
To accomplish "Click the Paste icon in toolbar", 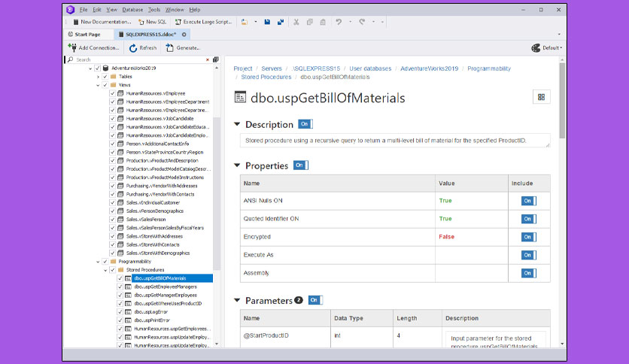I will click(323, 22).
